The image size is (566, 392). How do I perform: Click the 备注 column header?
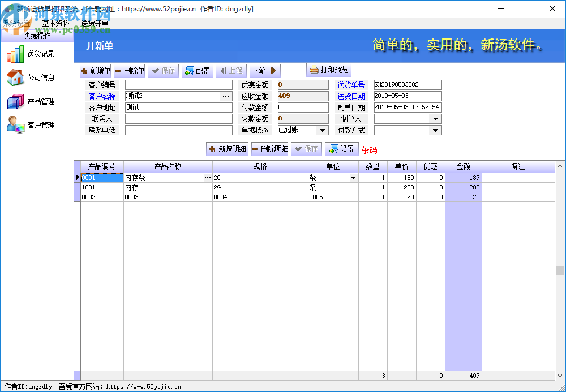tap(518, 167)
